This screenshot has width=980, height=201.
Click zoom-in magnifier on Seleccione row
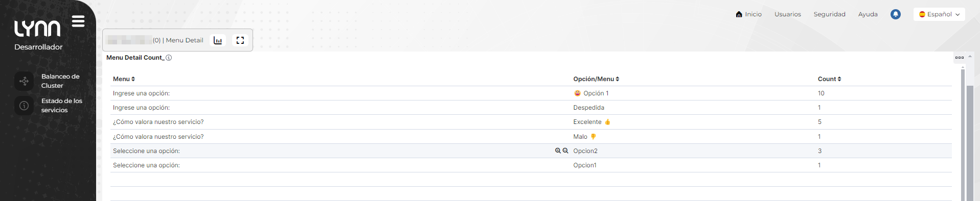pyautogui.click(x=558, y=150)
